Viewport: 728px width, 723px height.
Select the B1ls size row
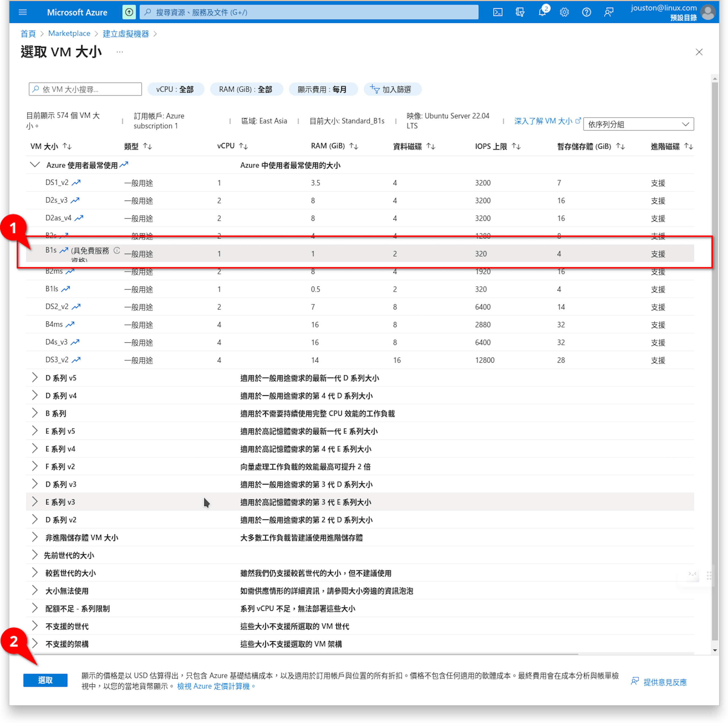click(x=360, y=289)
